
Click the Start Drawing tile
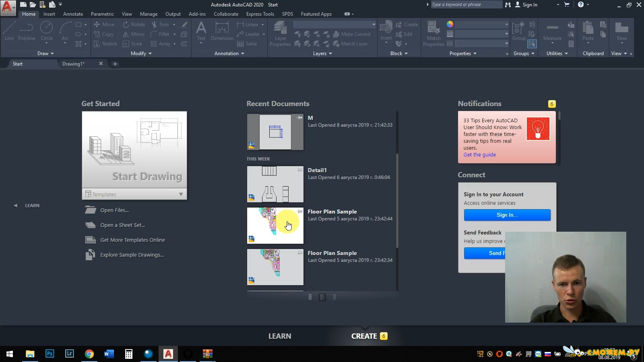134,150
